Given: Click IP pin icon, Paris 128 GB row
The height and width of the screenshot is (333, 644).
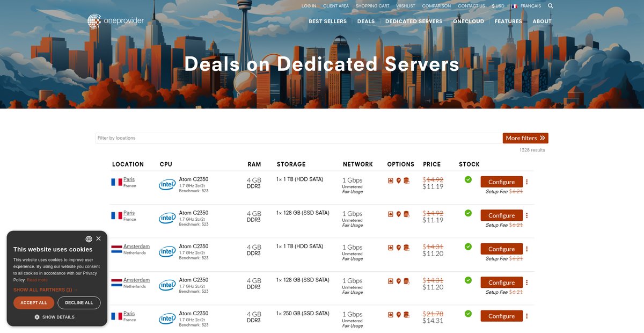Looking at the screenshot, I should (x=399, y=214).
